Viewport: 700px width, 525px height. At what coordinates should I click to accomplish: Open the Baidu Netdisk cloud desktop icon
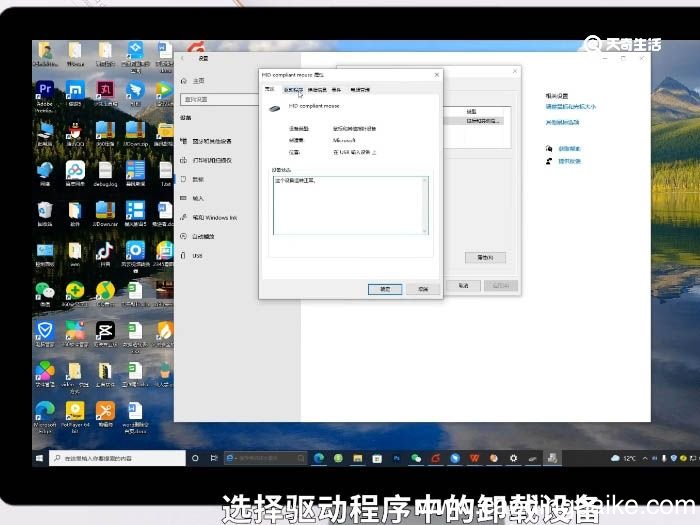pos(75,173)
